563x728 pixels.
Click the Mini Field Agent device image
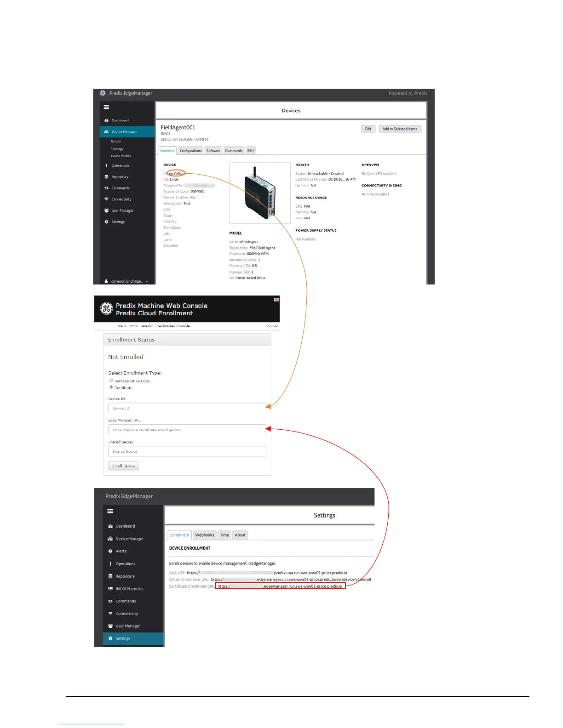click(x=260, y=193)
